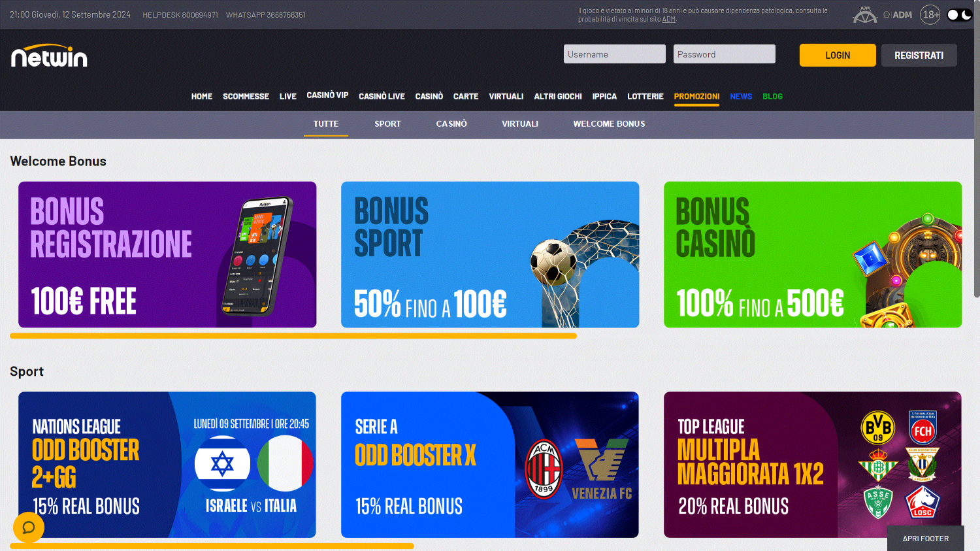
Task: Switch to the Sport promotions tab
Action: tap(387, 124)
